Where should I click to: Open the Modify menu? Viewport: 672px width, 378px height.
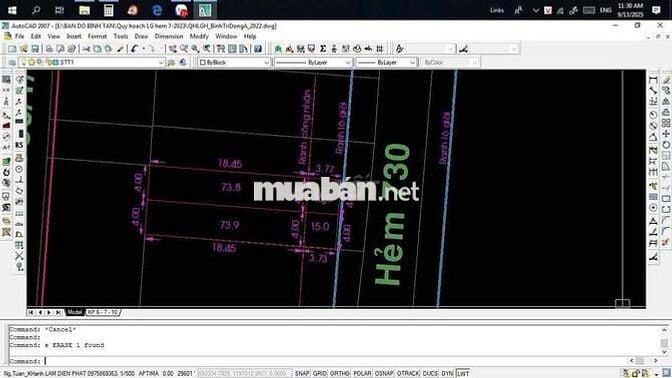click(x=199, y=36)
